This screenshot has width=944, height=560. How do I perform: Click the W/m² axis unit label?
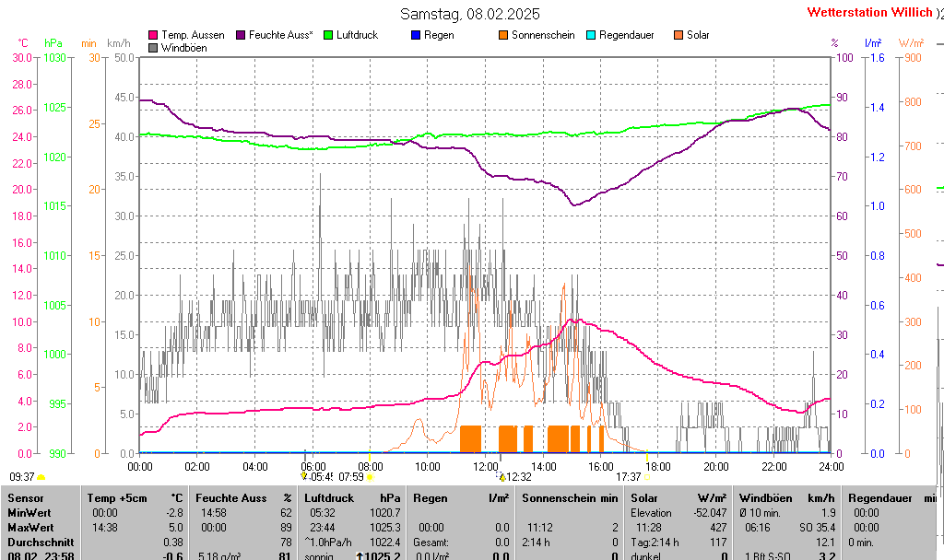coord(911,43)
